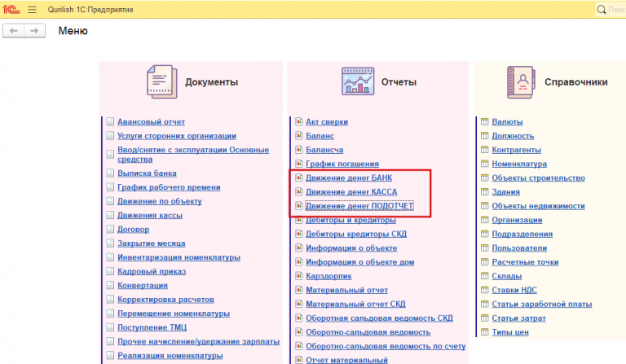Click document icon beside Выписка банка
626x364 pixels.
point(110,173)
